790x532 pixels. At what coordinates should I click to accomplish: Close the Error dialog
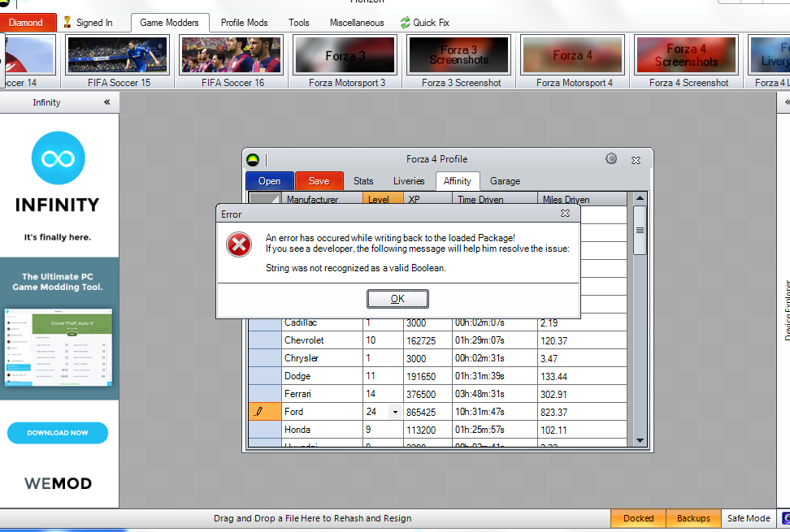(x=566, y=214)
